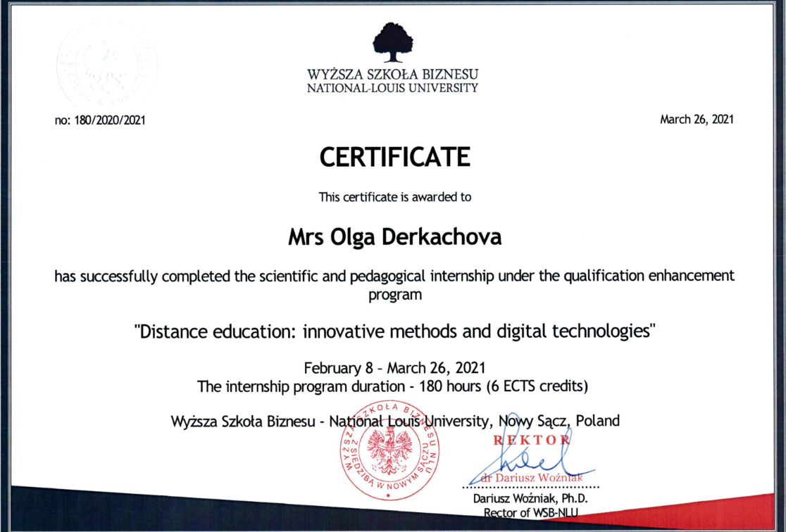Screen dimensions: 786x532
Task: Click the line starting 'has successfully completed'
Action: (394, 276)
